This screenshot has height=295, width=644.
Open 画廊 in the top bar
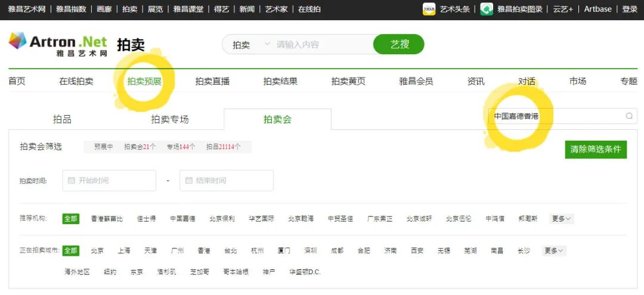pos(104,9)
